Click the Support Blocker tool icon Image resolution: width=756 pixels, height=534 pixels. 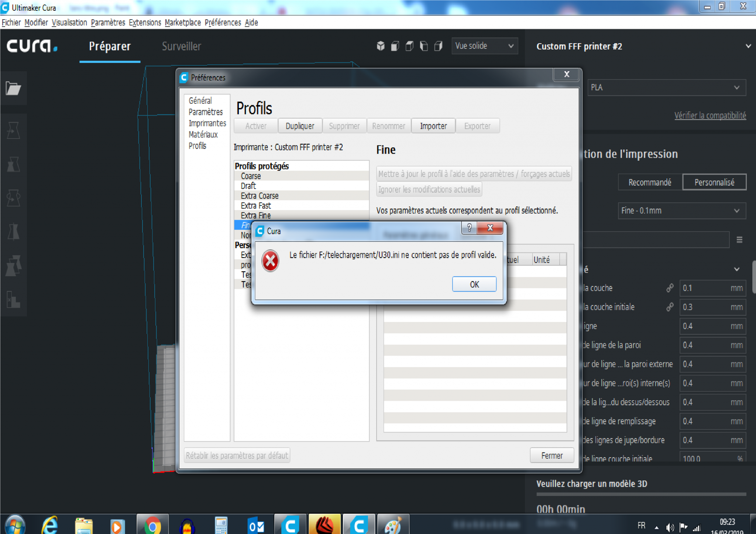tap(13, 299)
